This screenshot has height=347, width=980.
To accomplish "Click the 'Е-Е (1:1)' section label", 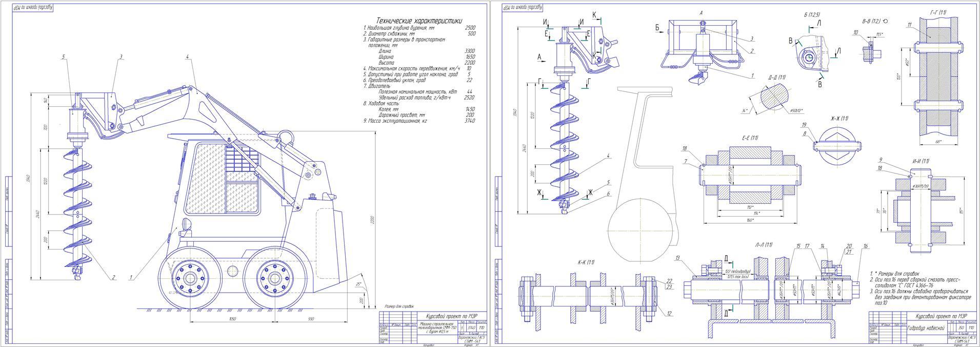I will point(749,138).
